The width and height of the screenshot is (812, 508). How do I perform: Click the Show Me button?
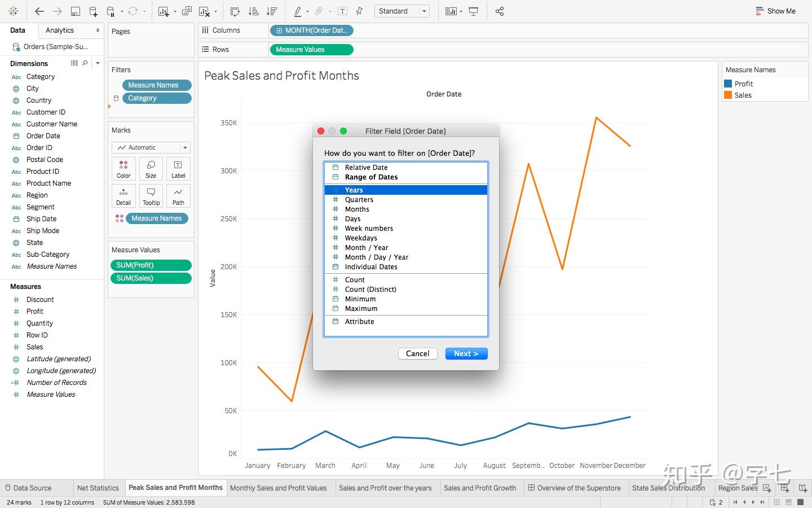775,11
